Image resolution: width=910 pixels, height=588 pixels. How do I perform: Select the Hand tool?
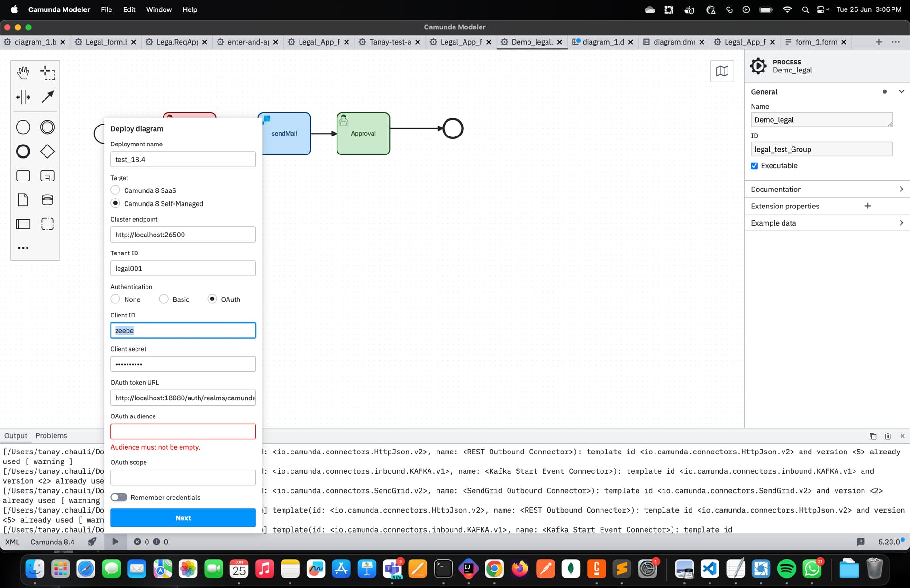point(23,72)
